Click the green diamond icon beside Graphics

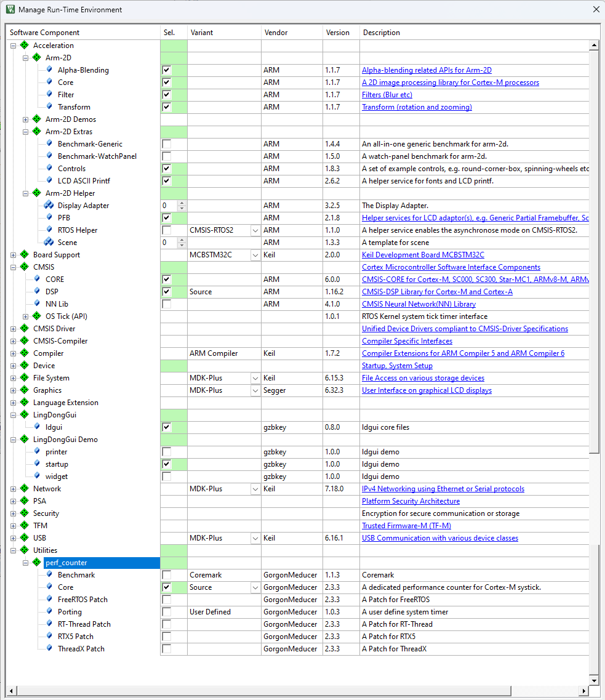[25, 390]
